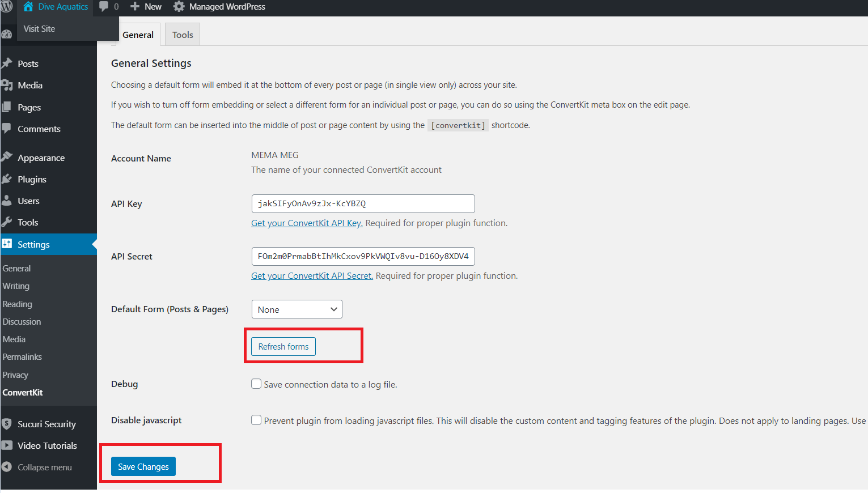Open the Media library icon
This screenshot has height=493, width=868.
click(7, 85)
